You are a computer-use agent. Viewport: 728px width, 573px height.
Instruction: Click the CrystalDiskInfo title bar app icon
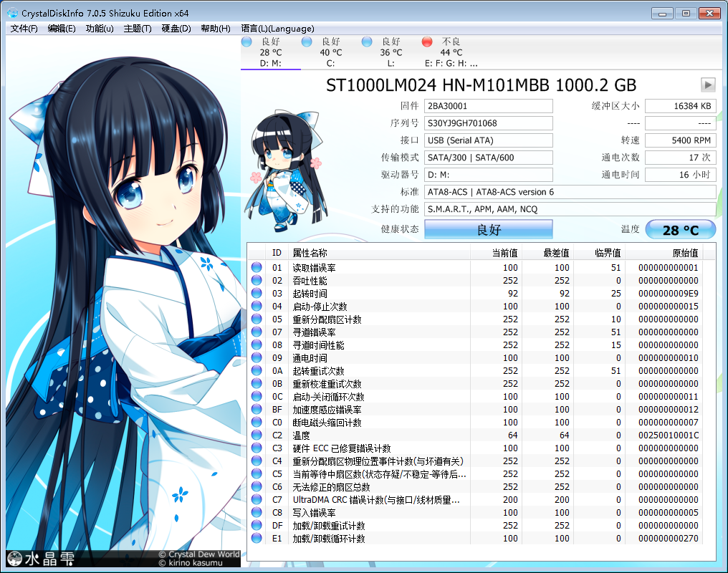click(x=12, y=13)
